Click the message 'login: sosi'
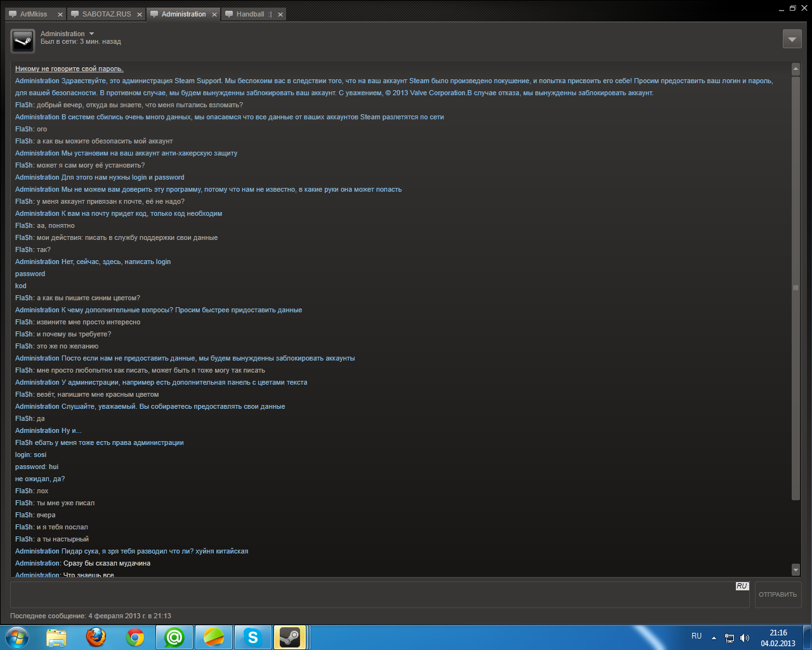The height and width of the screenshot is (650, 812). [30, 454]
